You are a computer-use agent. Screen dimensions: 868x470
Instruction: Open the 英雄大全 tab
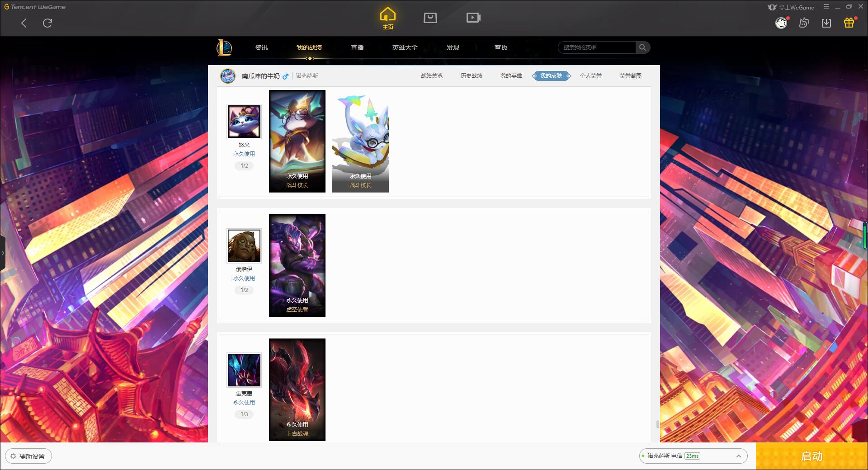click(x=405, y=47)
